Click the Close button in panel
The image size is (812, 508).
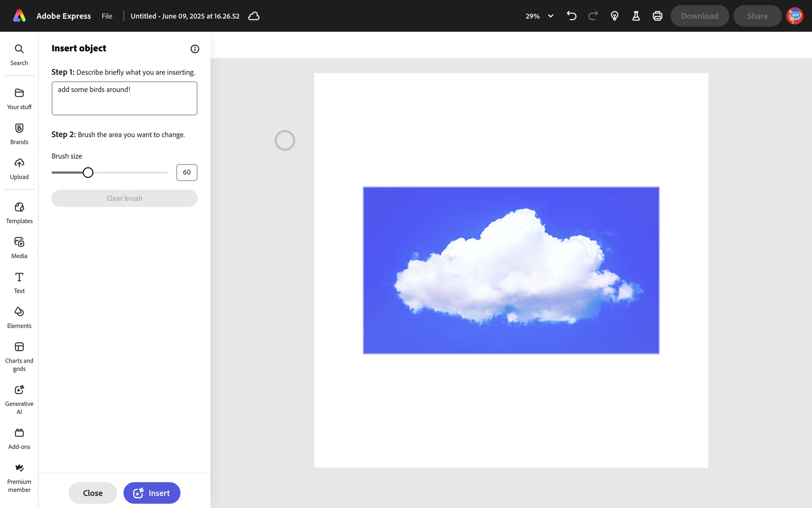point(93,493)
